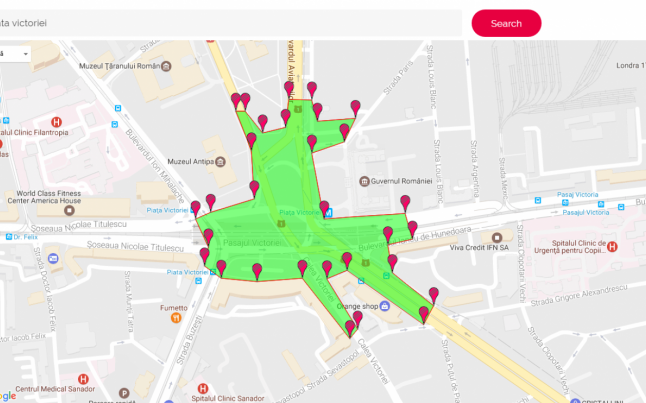The image size is (646, 403).
Task: Select the polygon pin near Strada Paris
Action: click(x=356, y=109)
